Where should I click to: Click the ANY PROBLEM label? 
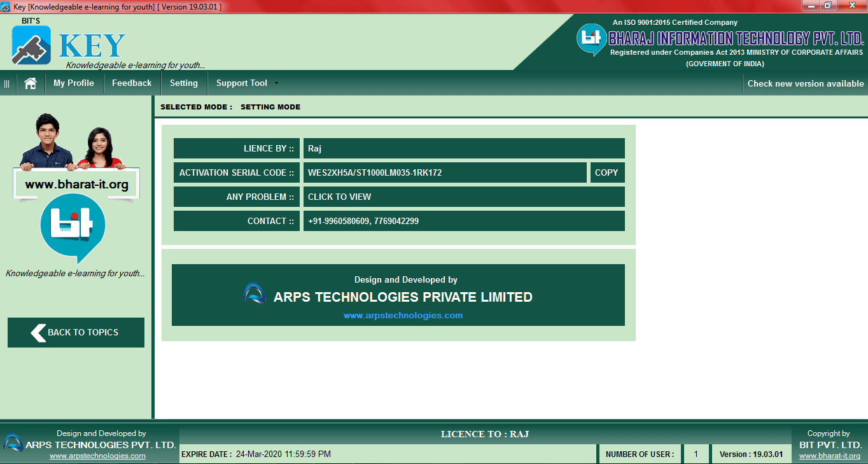pyautogui.click(x=237, y=197)
